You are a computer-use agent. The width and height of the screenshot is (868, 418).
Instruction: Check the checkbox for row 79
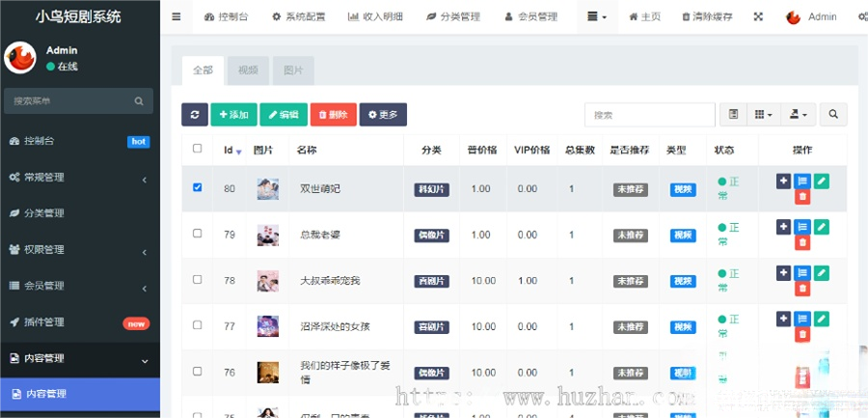coord(198,234)
